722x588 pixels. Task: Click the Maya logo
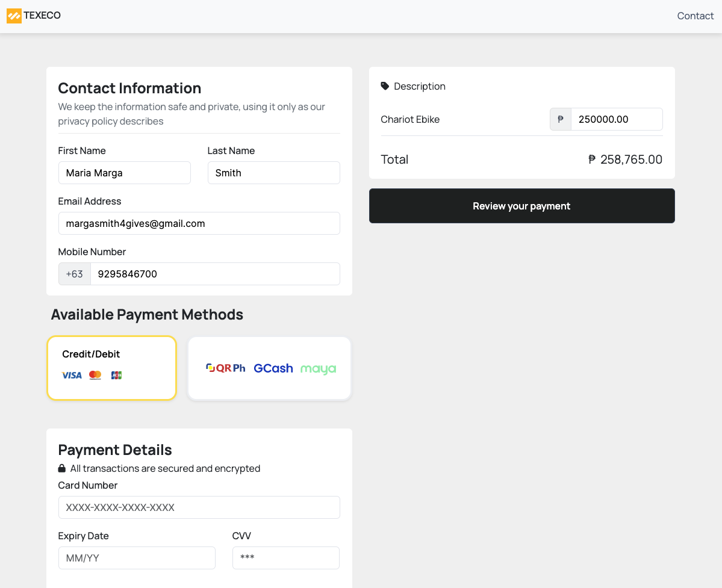click(x=318, y=369)
